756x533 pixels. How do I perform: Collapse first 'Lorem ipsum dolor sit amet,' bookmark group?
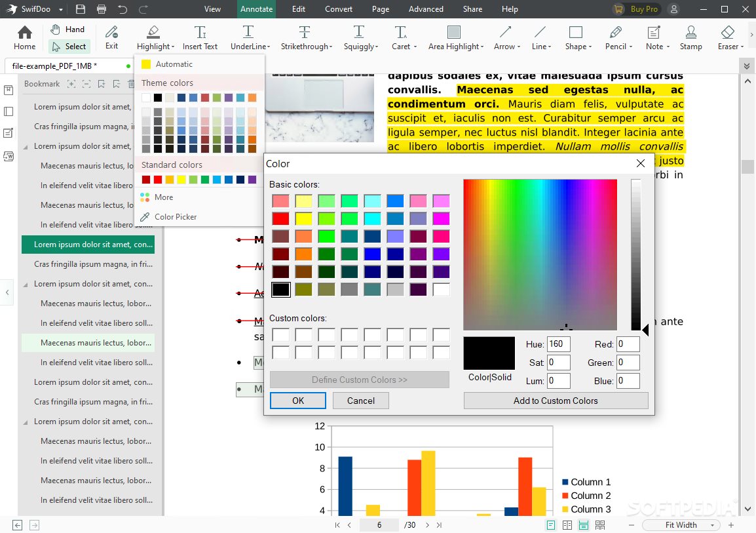[x=26, y=147]
